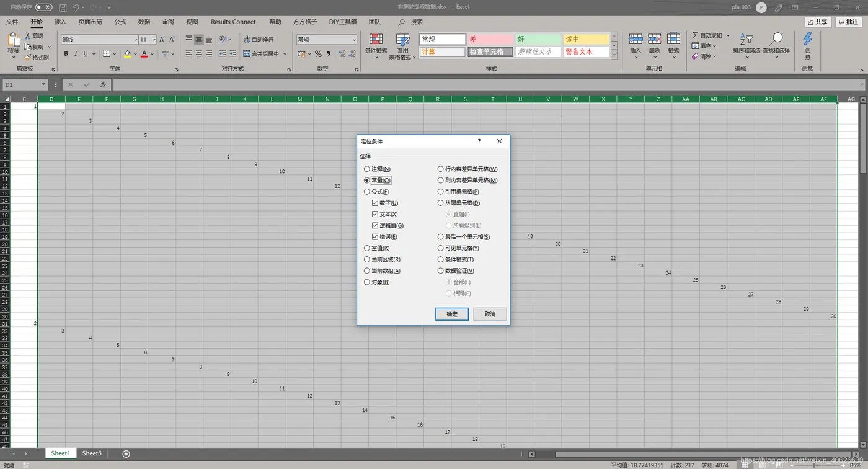Open the font color dropdown arrow
This screenshot has width=868, height=469.
click(153, 54)
